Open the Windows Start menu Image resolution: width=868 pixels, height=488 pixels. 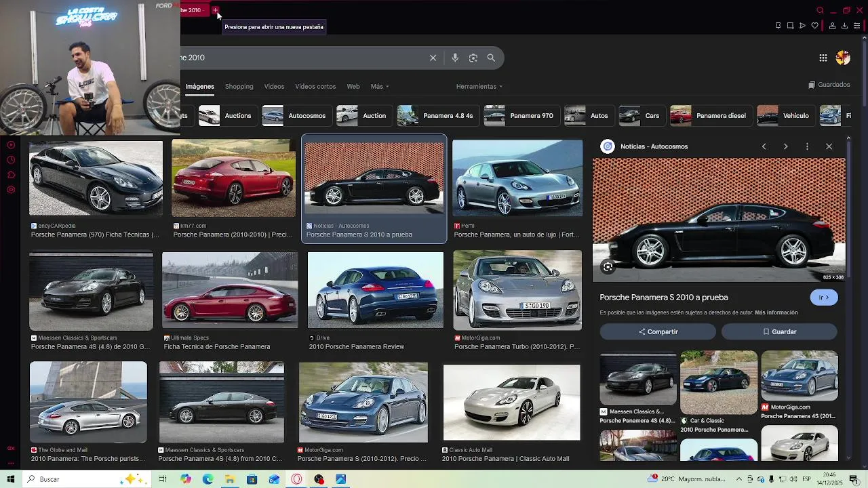[x=10, y=479]
